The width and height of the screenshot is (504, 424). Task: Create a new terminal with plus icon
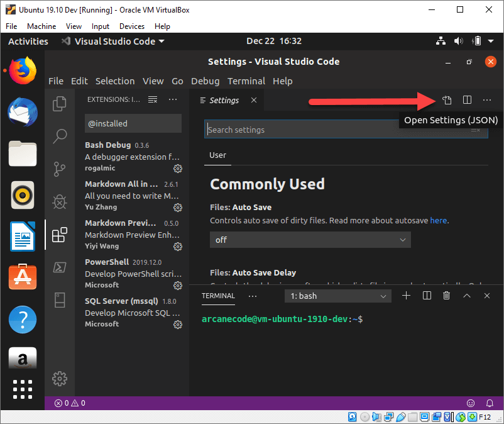(407, 296)
